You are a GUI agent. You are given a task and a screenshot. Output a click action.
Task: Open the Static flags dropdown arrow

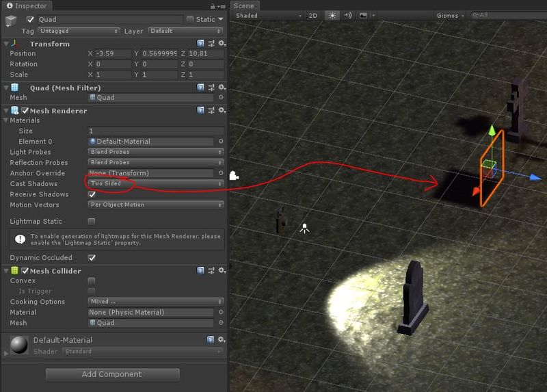pyautogui.click(x=220, y=19)
